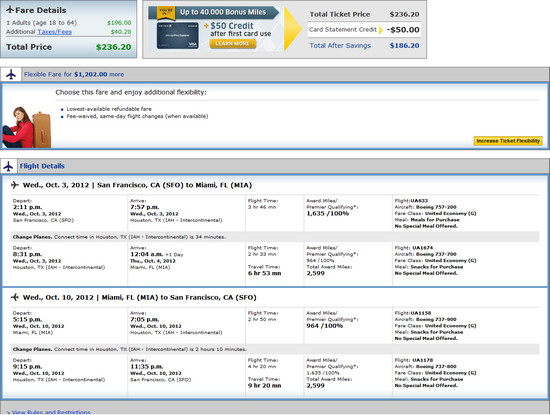Click the $50 Credit promo text
This screenshot has width=550, height=415.
coord(232,26)
